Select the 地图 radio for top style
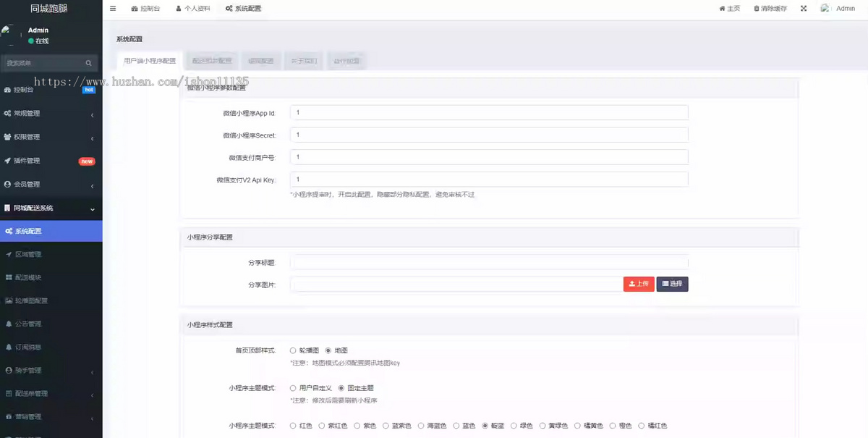The width and height of the screenshot is (868, 438). click(328, 350)
